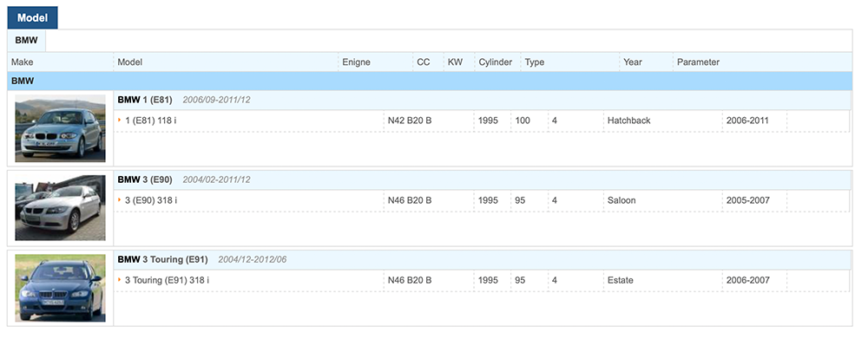Click the Model column header
Viewport: 868px width, 339px height.
pyautogui.click(x=130, y=62)
